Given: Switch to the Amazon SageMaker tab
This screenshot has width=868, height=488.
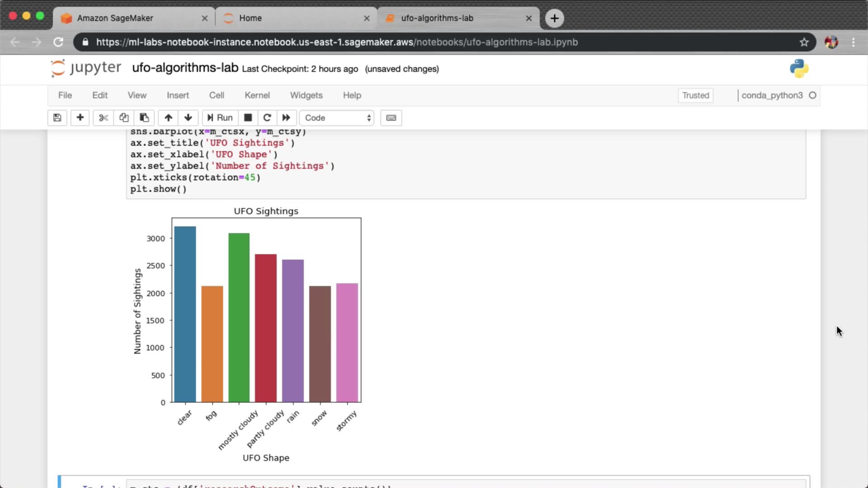Looking at the screenshot, I should (115, 18).
